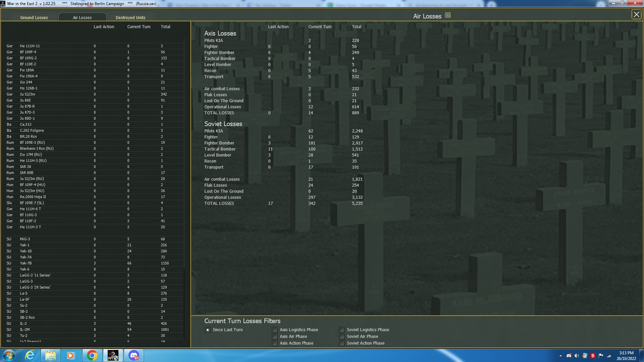Image resolution: width=644 pixels, height=362 pixels.
Task: Open Discord from the taskbar
Action: click(x=133, y=355)
